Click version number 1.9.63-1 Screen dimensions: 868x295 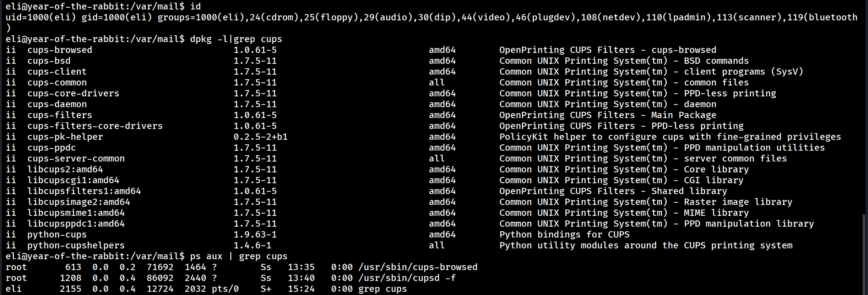pyautogui.click(x=255, y=234)
